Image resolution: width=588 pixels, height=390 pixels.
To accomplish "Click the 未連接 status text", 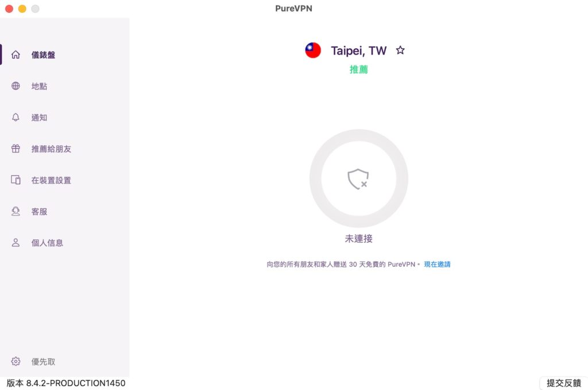I will [x=358, y=239].
